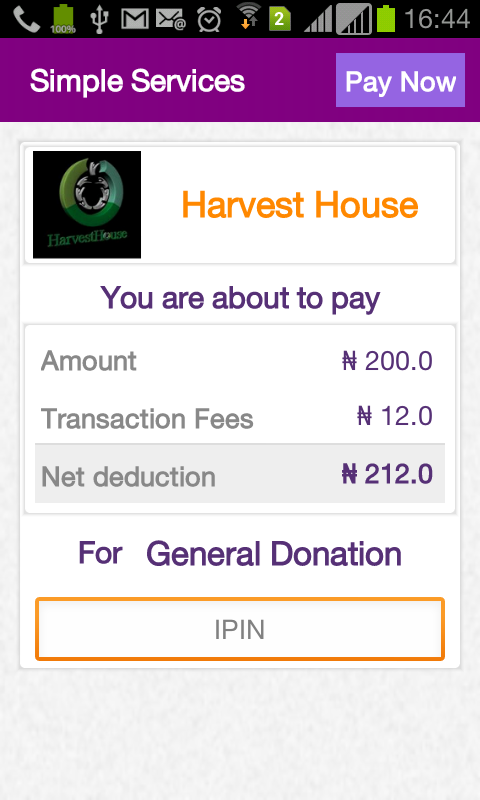Tap the Harvest House logo thumbnail
Image resolution: width=480 pixels, height=800 pixels.
point(87,205)
